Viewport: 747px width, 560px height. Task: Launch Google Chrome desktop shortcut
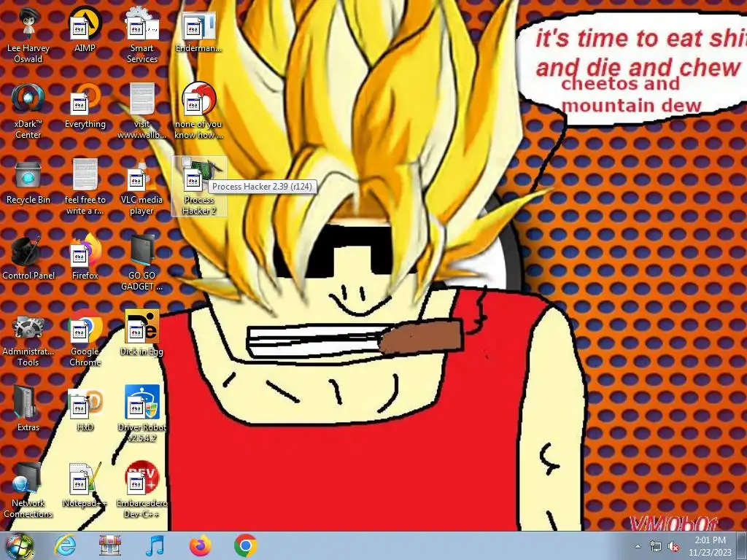85,338
